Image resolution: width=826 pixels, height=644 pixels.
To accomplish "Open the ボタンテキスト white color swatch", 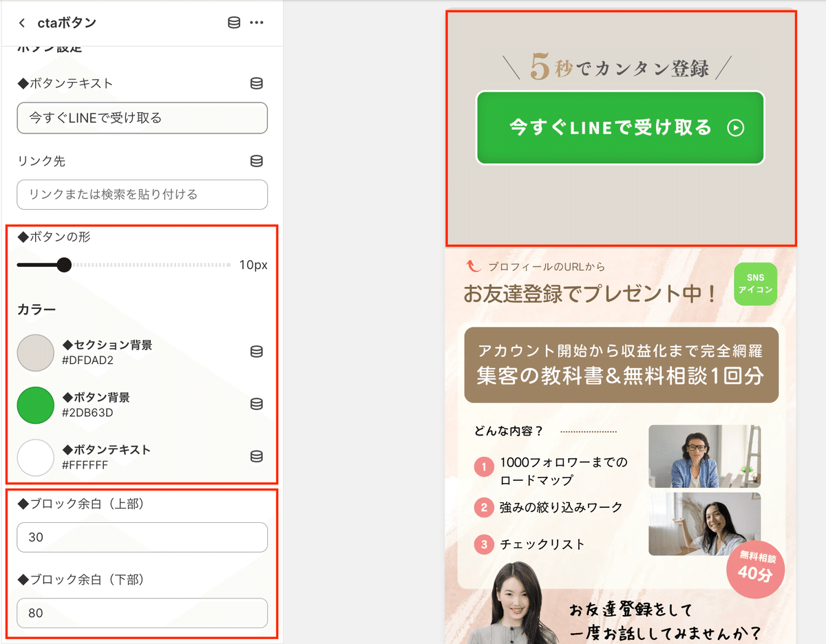I will 35,458.
